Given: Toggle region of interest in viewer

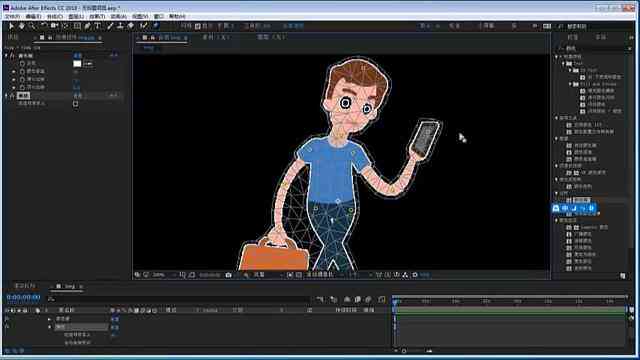Looking at the screenshot, I should coord(290,275).
